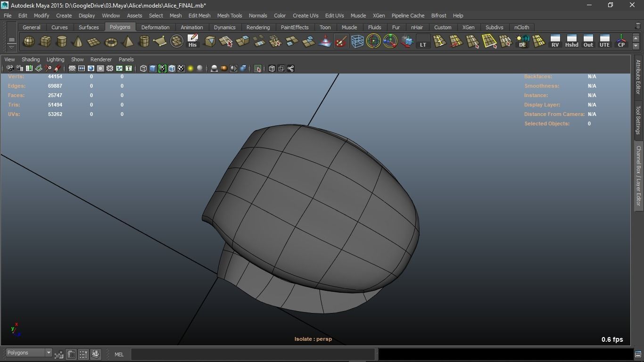This screenshot has width=644, height=362.
Task: Open the shelf tabs selector above the shelf menu arrow
Action: tap(12, 40)
